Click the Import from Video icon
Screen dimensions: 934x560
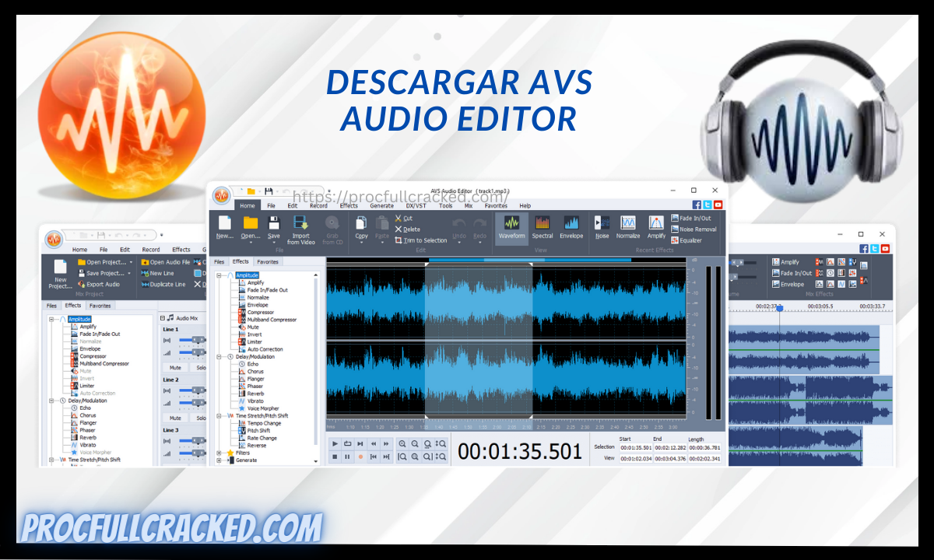click(x=300, y=224)
